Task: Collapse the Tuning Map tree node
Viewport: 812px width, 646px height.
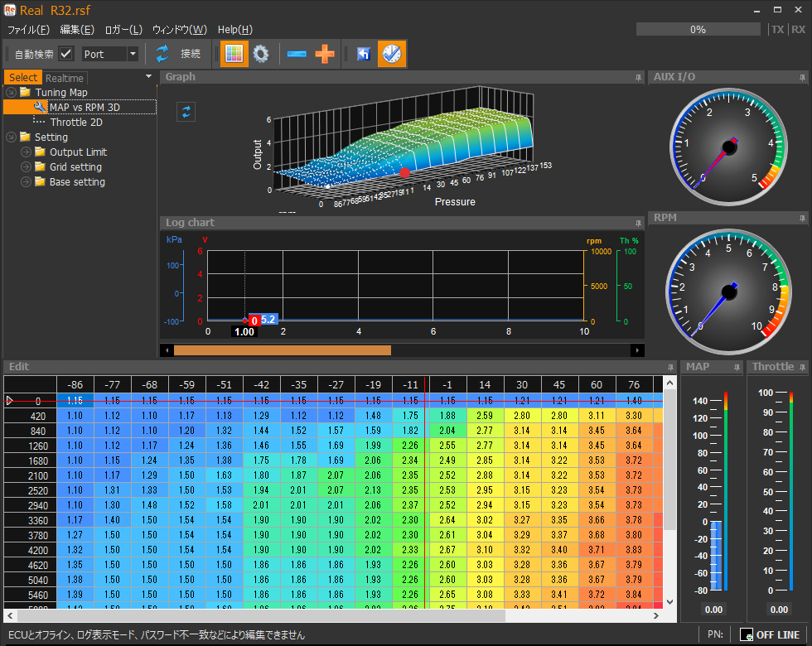Action: tap(11, 93)
